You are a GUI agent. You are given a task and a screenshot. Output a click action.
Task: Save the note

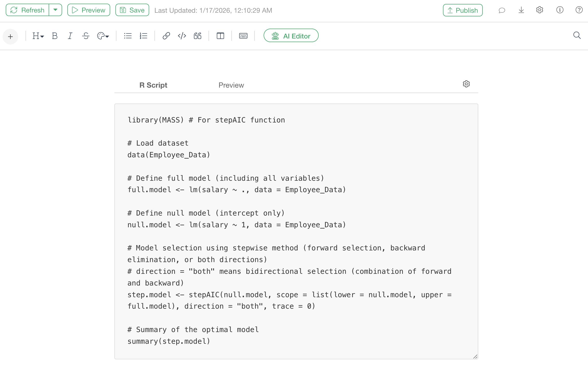coord(132,10)
